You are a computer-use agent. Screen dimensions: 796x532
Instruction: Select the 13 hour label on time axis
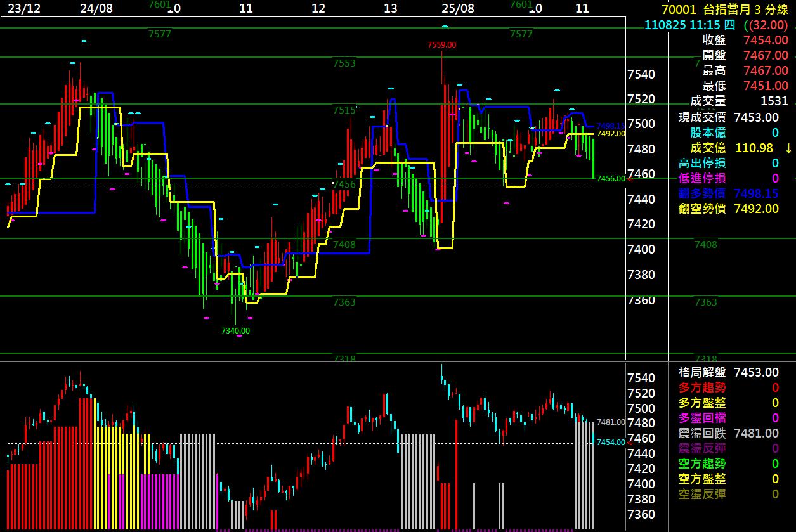click(391, 9)
